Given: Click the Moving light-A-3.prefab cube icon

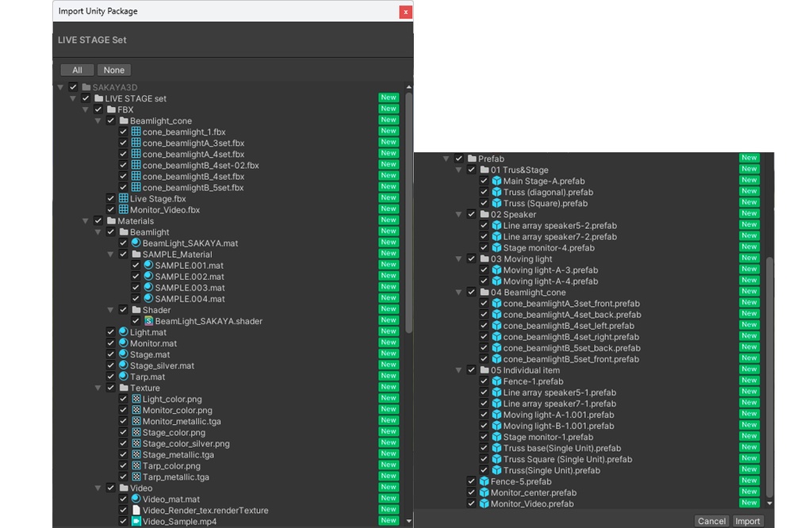Looking at the screenshot, I should [496, 270].
